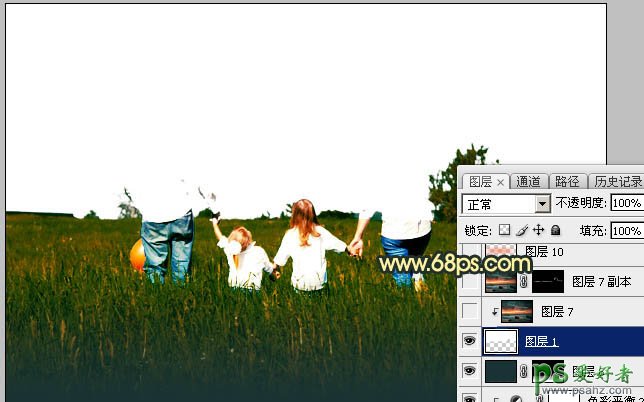Click the 图层 7 sunset thumbnail
Viewport: 644px width, 402px height.
[517, 312]
